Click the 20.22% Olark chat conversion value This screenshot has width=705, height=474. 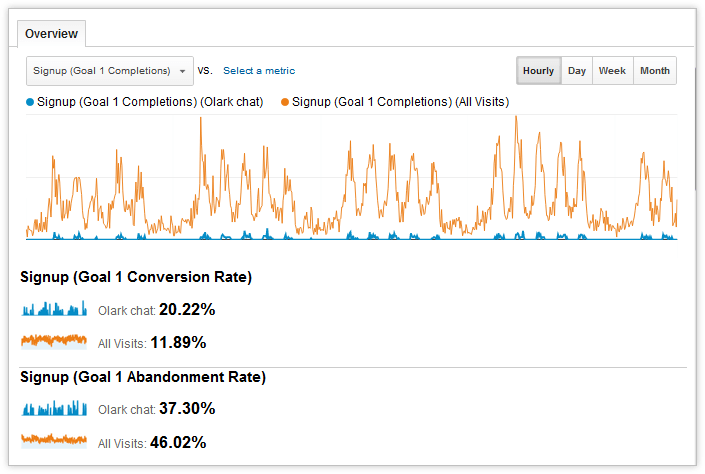pos(187,310)
